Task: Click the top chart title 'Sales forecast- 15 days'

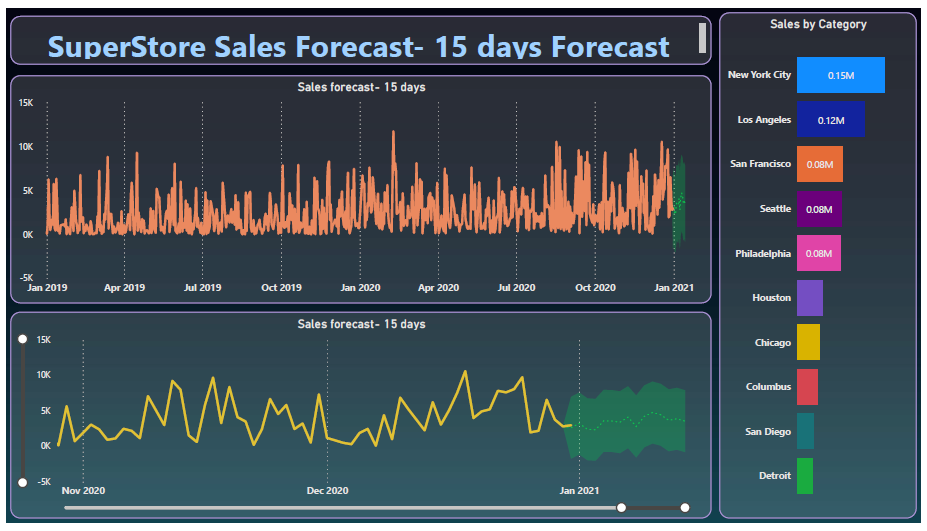Action: 361,87
